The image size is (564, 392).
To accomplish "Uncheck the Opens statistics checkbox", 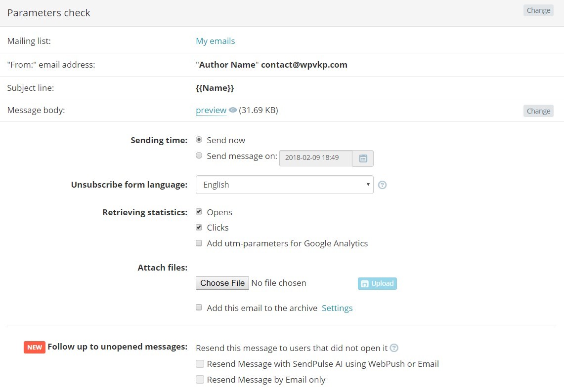I will (x=199, y=212).
